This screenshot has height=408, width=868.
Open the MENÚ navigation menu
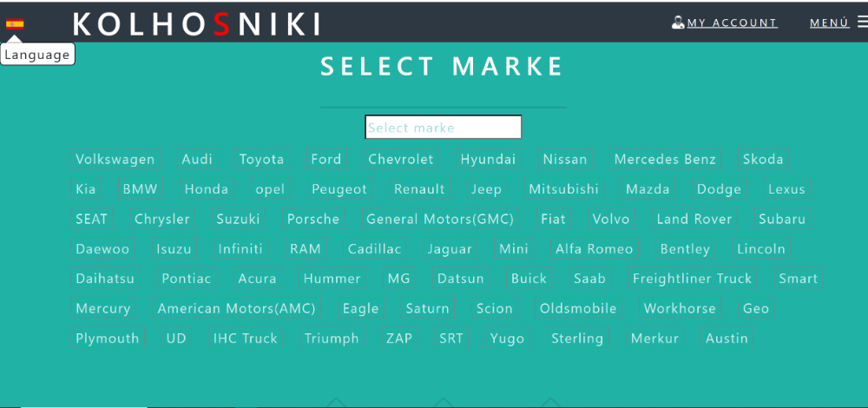point(829,23)
